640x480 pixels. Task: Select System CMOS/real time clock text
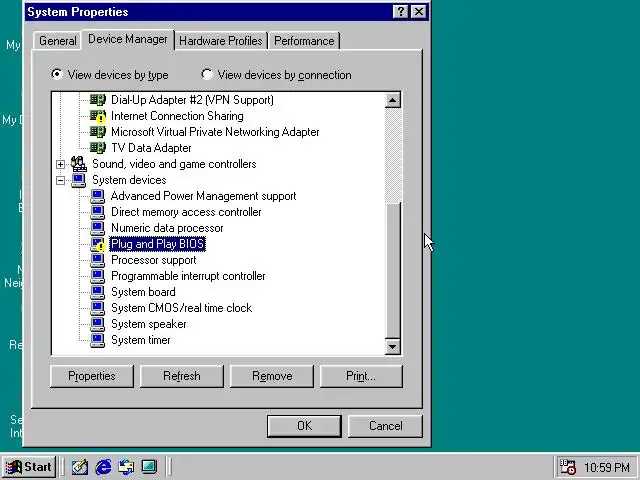pyautogui.click(x=181, y=308)
